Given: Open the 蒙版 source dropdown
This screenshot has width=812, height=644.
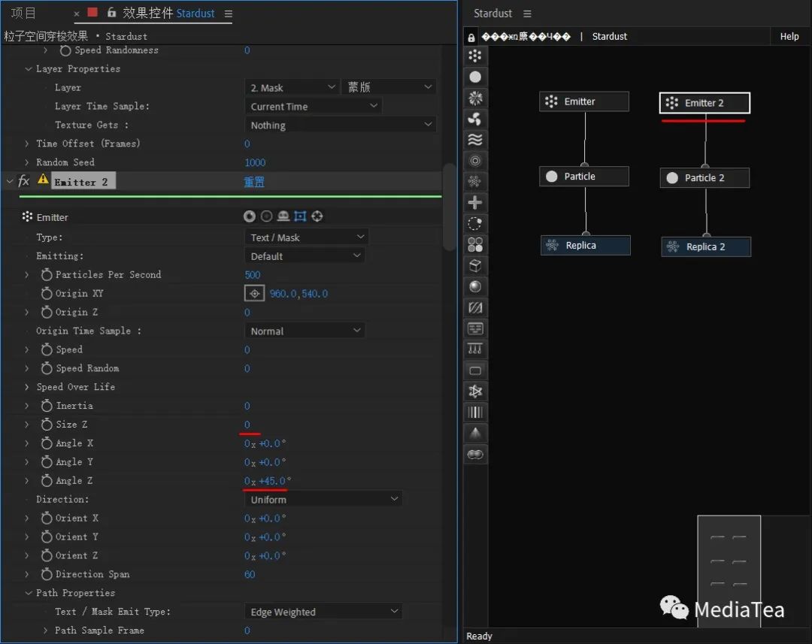Looking at the screenshot, I should [389, 87].
